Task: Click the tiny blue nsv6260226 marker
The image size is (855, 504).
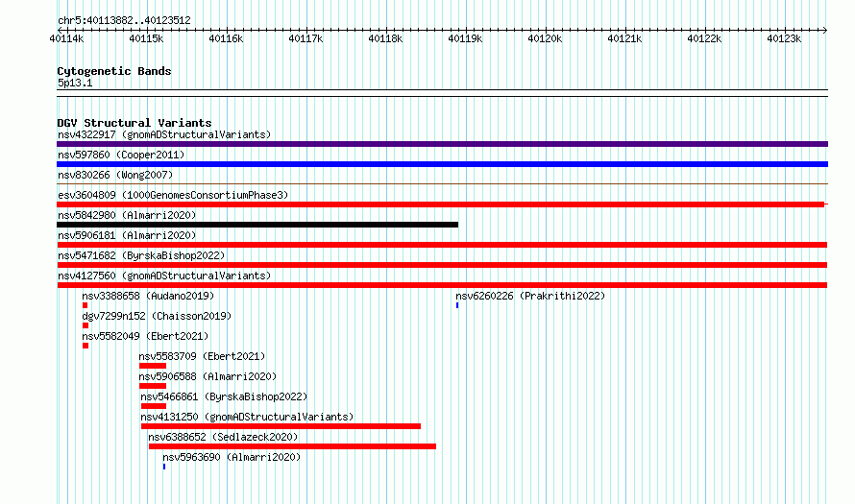Action: tap(457, 305)
